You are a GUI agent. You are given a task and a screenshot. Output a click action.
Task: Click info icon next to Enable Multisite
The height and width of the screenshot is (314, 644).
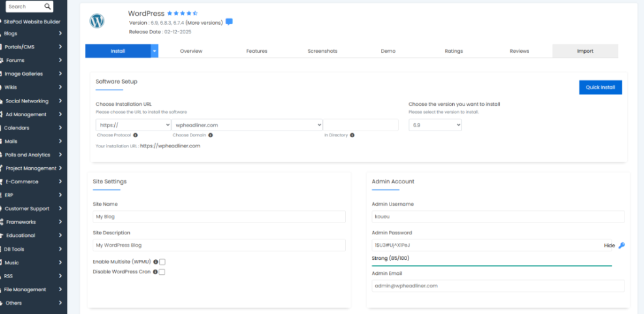coord(155,262)
